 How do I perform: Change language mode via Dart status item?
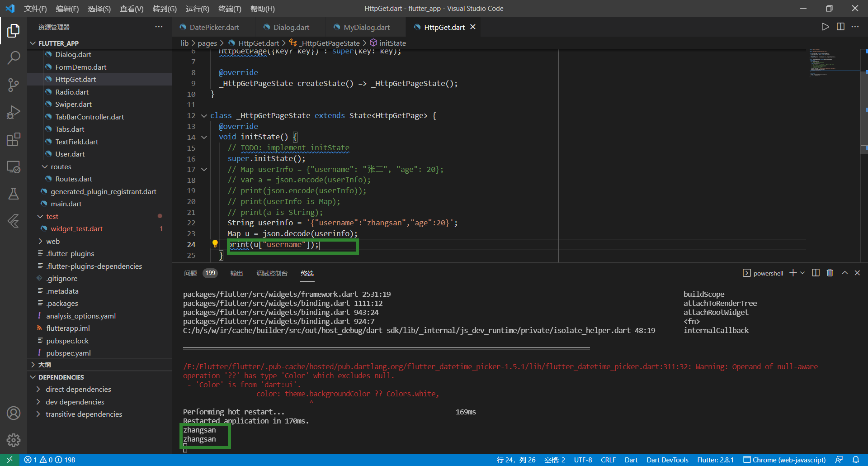coord(631,460)
